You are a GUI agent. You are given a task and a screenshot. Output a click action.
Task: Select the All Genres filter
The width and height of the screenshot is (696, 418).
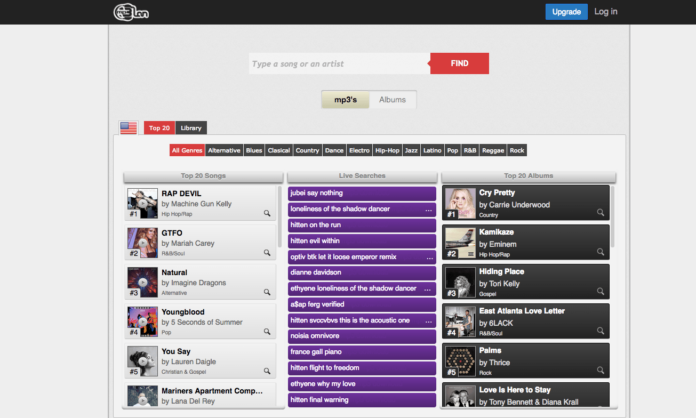187,150
